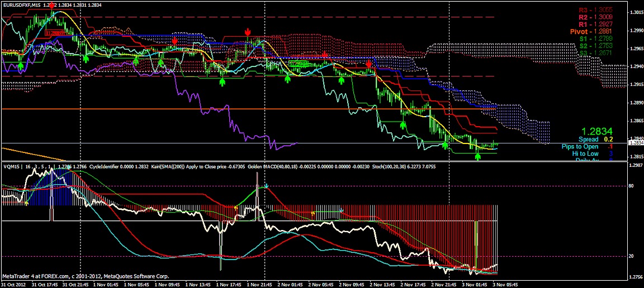The image size is (644, 288).
Task: Click the EURUSDFXF,M15 chart title
Action: click(x=20, y=4)
